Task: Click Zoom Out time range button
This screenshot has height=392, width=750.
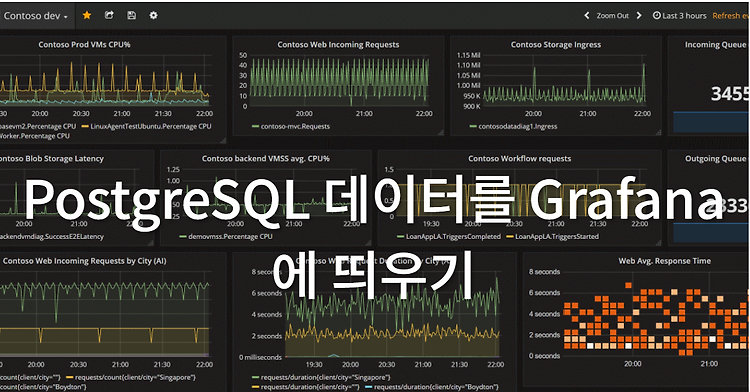Action: pos(612,16)
